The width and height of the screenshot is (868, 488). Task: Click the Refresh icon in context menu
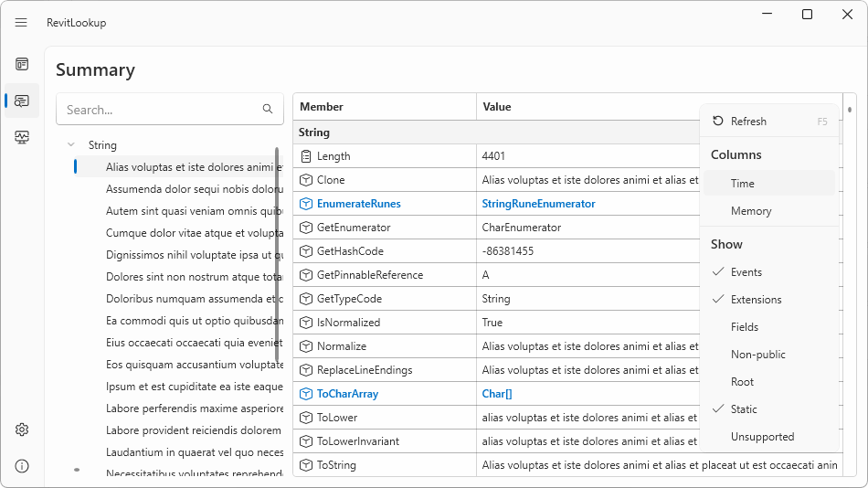(718, 122)
